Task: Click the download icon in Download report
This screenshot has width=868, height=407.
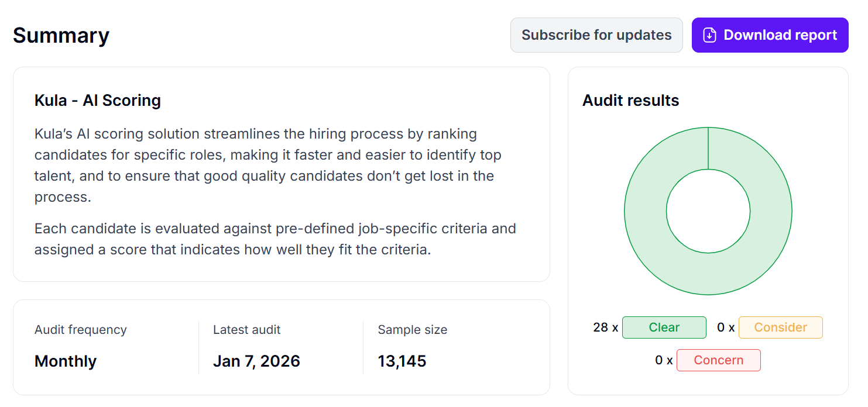Action: (x=709, y=35)
